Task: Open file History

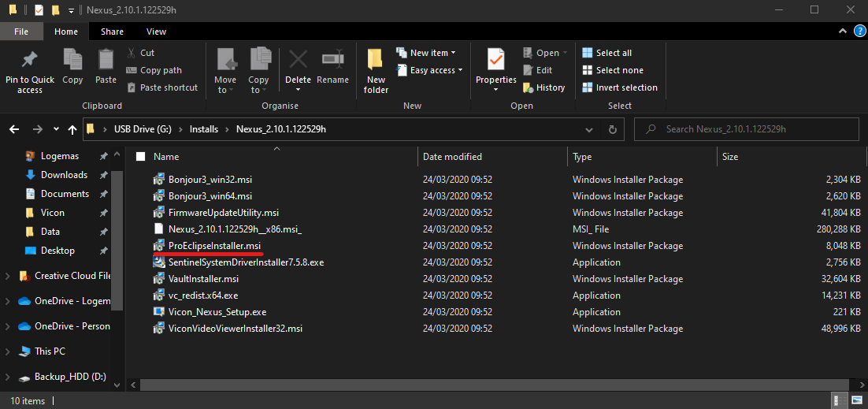Action: point(543,87)
